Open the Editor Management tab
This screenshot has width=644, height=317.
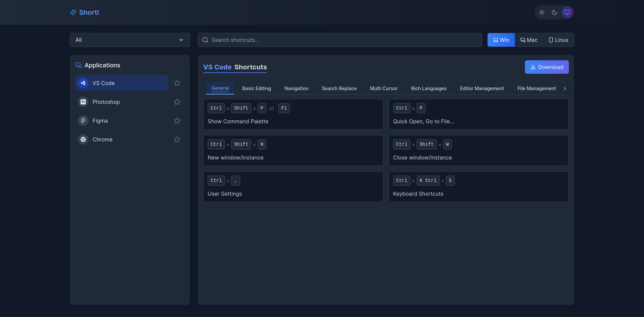(482, 88)
